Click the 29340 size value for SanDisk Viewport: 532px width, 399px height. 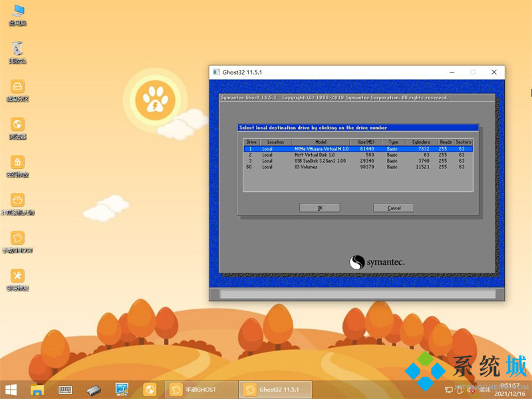click(x=367, y=161)
